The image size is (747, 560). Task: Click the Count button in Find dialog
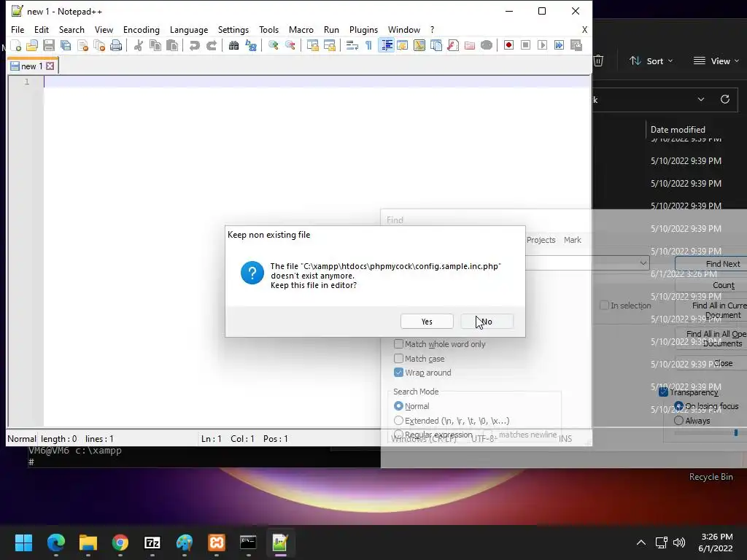click(711, 285)
